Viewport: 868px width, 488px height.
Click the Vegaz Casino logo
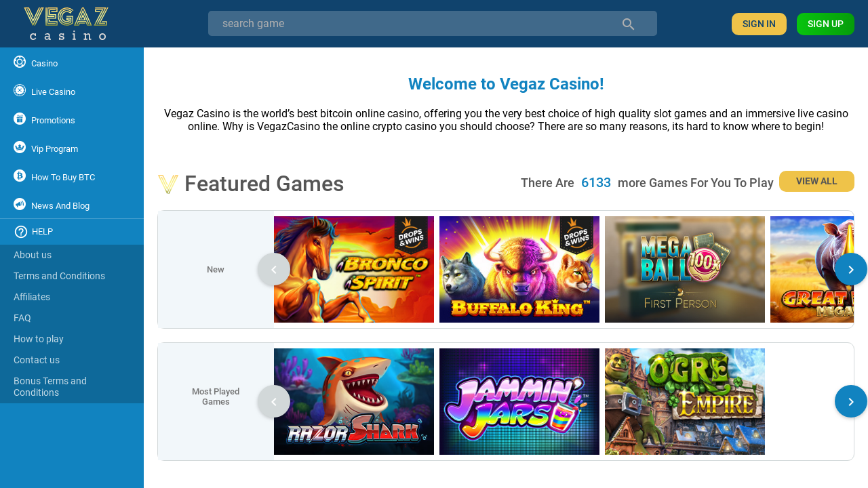pyautogui.click(x=66, y=24)
